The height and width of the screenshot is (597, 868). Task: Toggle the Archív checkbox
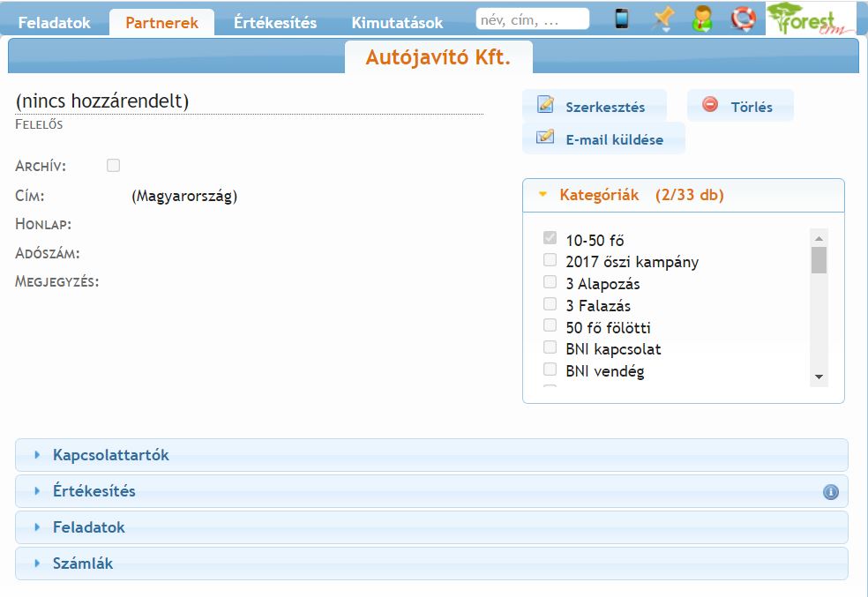click(113, 165)
